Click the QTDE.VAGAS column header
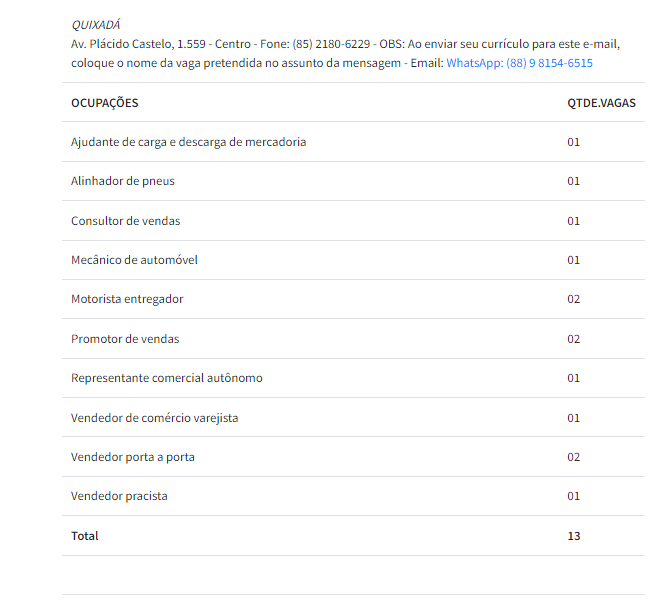Screen dimensions: 669x603 [601, 103]
